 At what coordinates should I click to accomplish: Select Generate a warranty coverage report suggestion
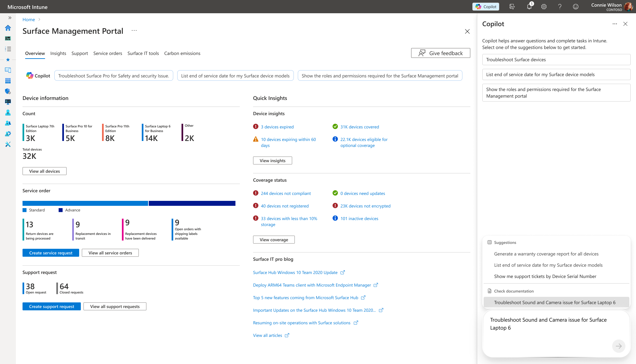[x=546, y=254]
